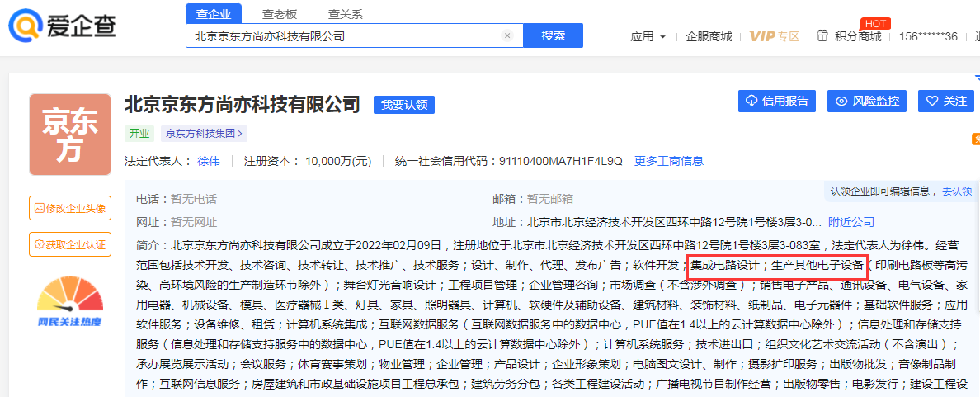Enable 风险监控 for this company
The width and height of the screenshot is (980, 397).
867,101
